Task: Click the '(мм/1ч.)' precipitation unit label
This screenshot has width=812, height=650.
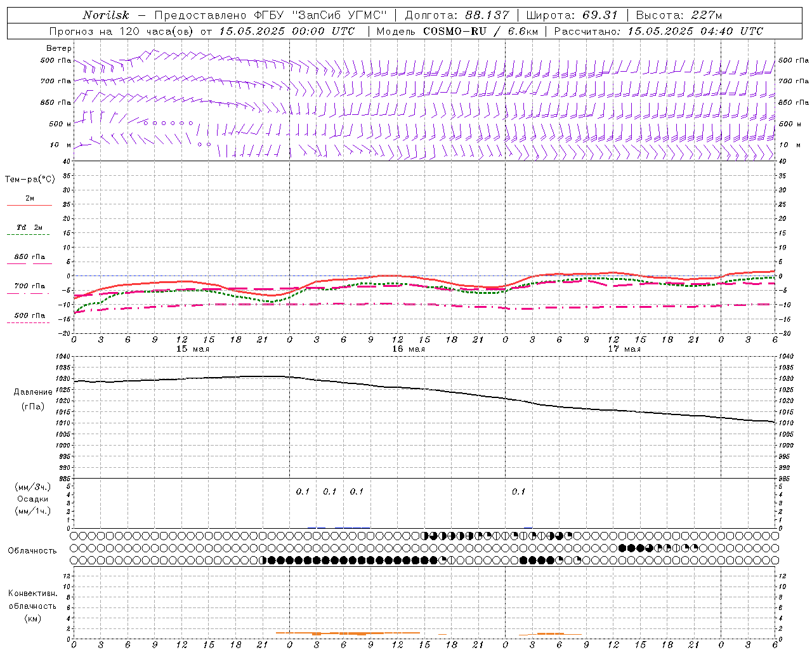Action: pos(33,511)
